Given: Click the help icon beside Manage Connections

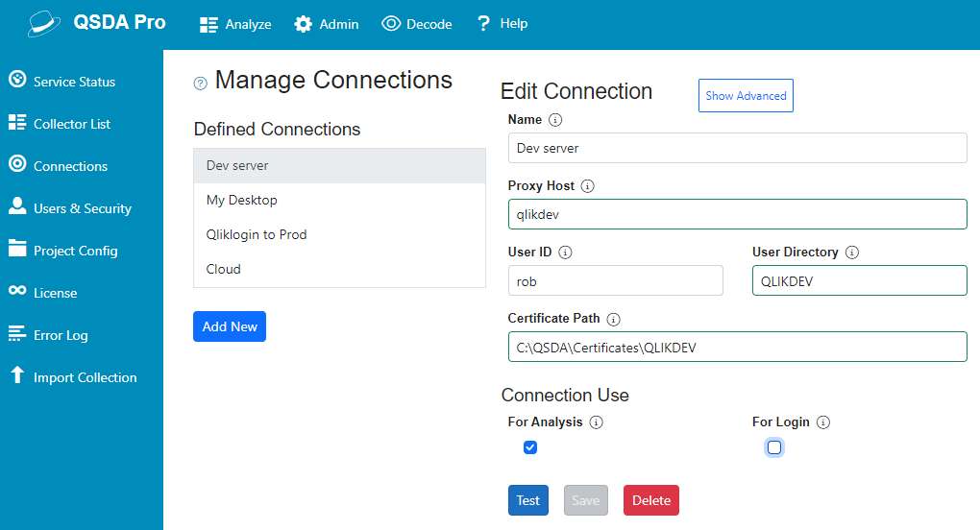Looking at the screenshot, I should [201, 84].
